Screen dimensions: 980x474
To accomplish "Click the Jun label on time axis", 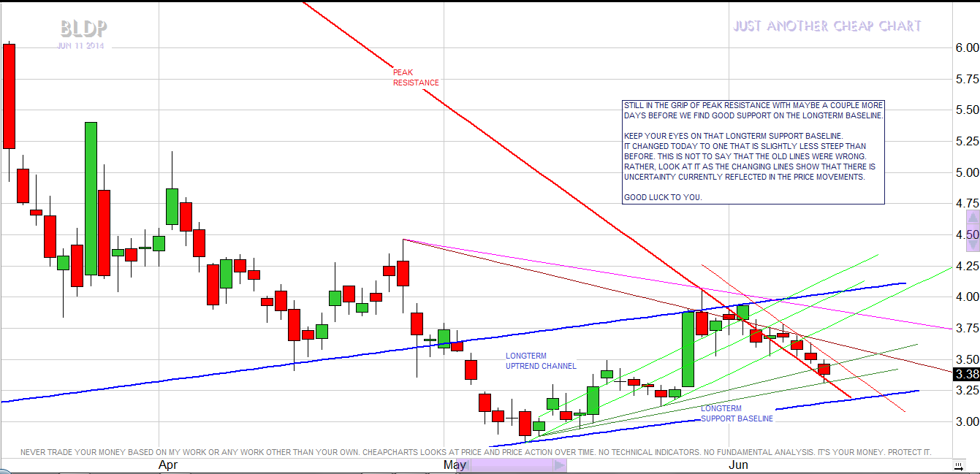I will coord(738,465).
